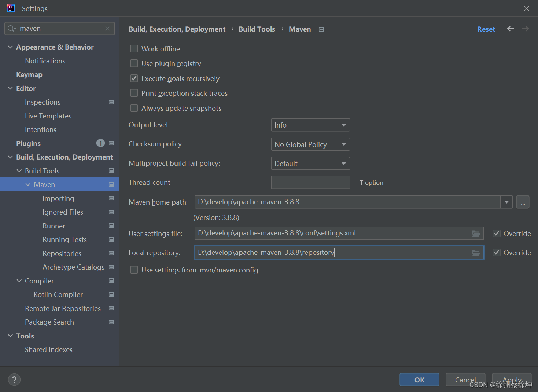Viewport: 538px width, 392px height.
Task: Collapse the Appearance & Behavior section
Action: tap(10, 47)
